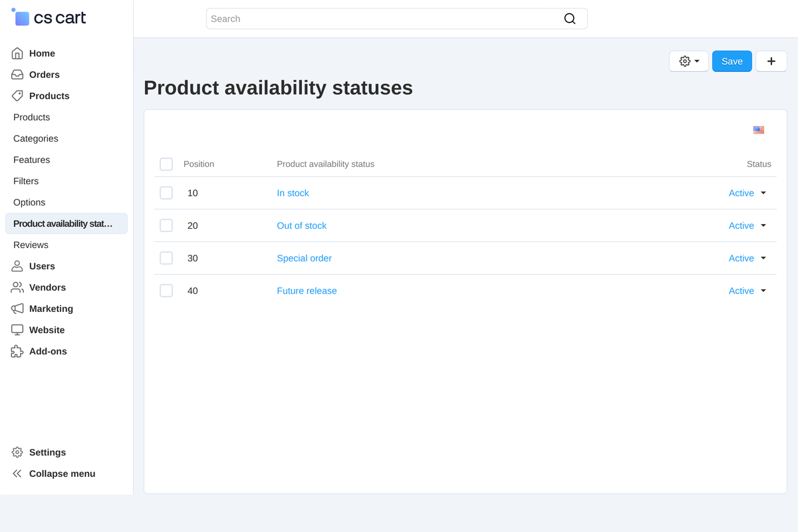Click the Collapse menu label
Screen dimensions: 798x532
[x=63, y=473]
